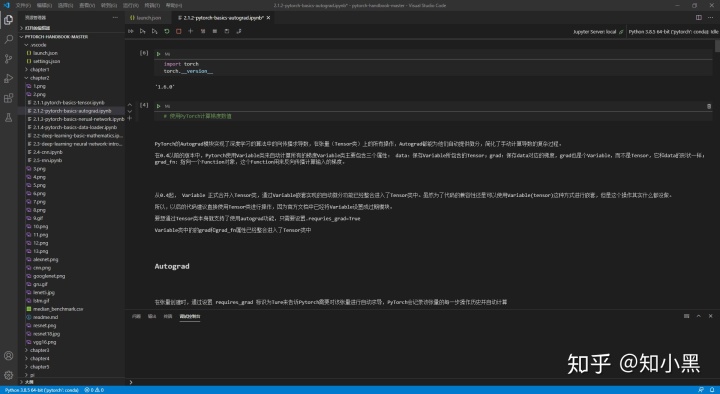Open errors and warnings count in status bar
Image resolution: width=720 pixels, height=394 pixels.
[94, 390]
